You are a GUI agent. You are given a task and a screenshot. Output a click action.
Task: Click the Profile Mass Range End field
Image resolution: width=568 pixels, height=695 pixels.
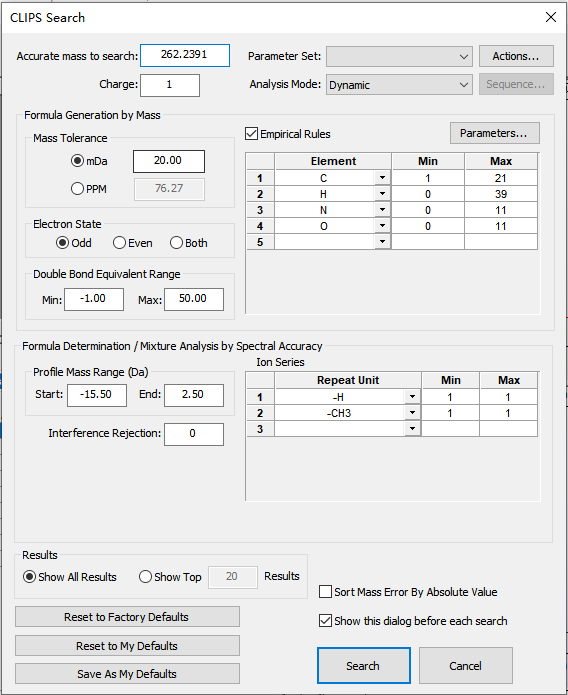194,395
